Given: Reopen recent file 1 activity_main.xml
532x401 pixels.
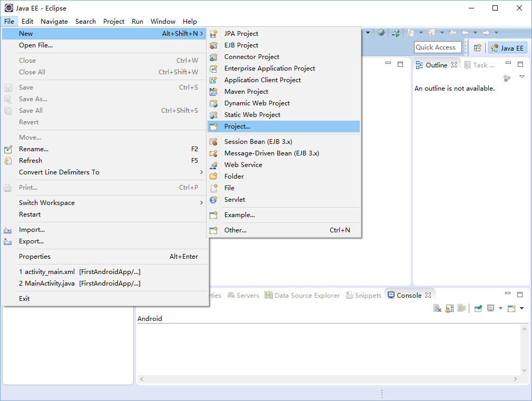Looking at the screenshot, I should tap(104, 272).
